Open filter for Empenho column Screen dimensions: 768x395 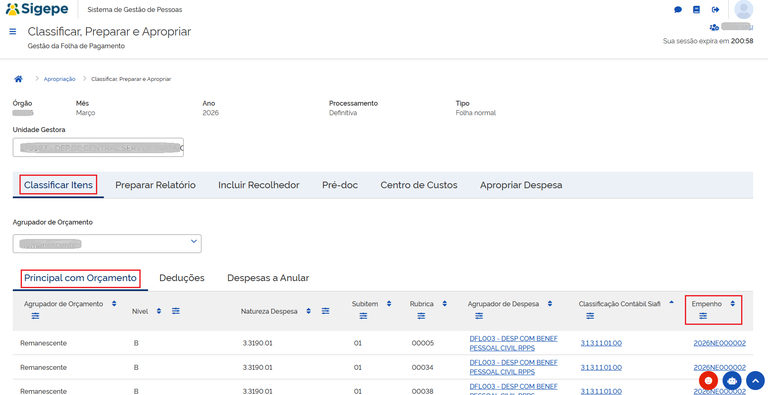(x=703, y=317)
